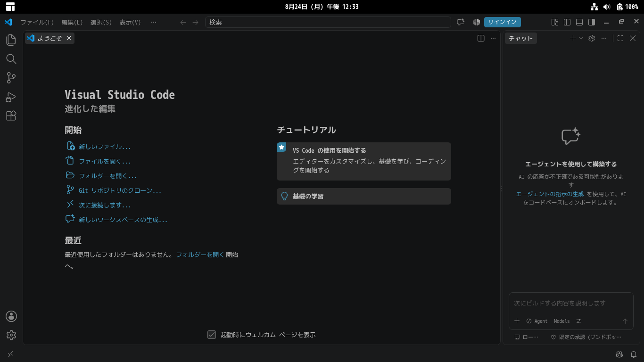This screenshot has width=644, height=362.
Task: Open the Search view in the activity bar
Action: click(x=11, y=59)
